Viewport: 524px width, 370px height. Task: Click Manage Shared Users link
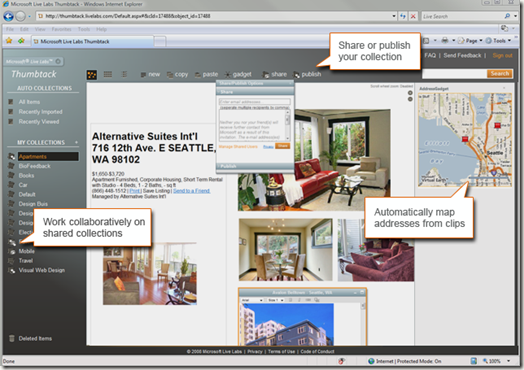238,147
